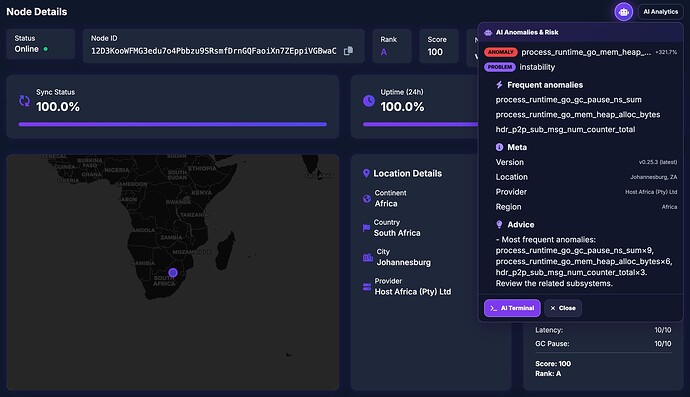Click the Johannesburg city value

tap(404, 262)
